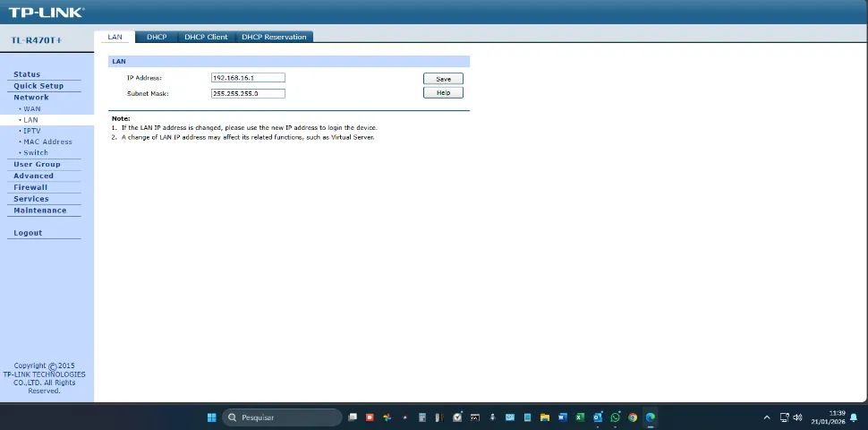
Task: Open Outlook from the taskbar
Action: point(597,417)
